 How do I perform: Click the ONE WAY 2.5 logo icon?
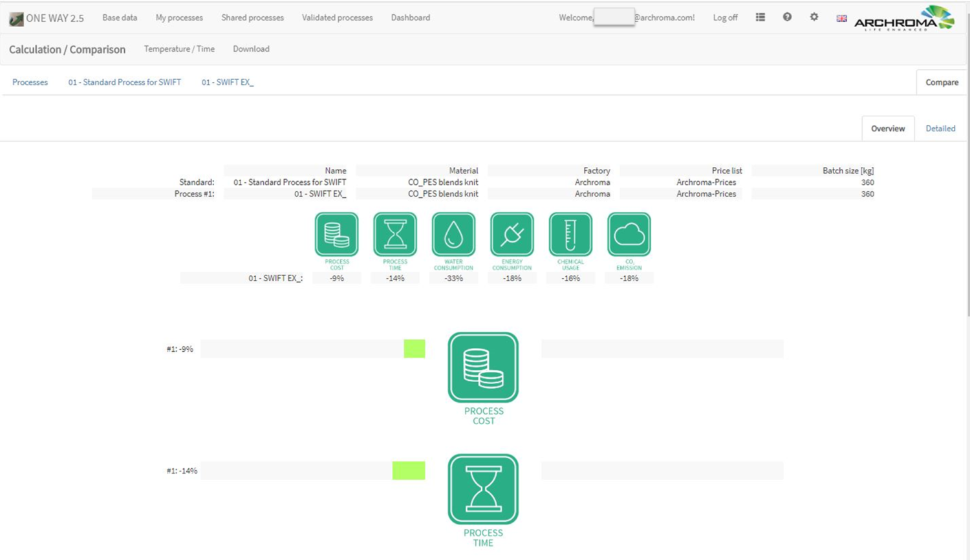click(x=16, y=19)
